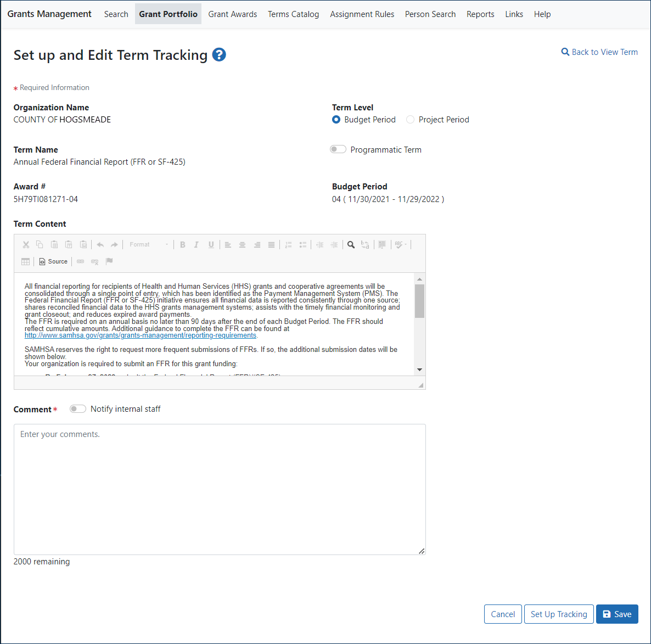Increase indent in editor

(x=334, y=244)
